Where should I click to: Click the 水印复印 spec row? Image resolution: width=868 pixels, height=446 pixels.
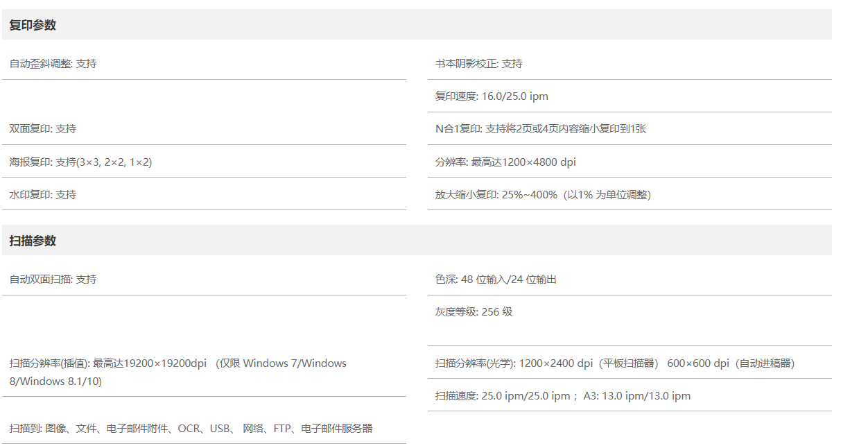[43, 195]
